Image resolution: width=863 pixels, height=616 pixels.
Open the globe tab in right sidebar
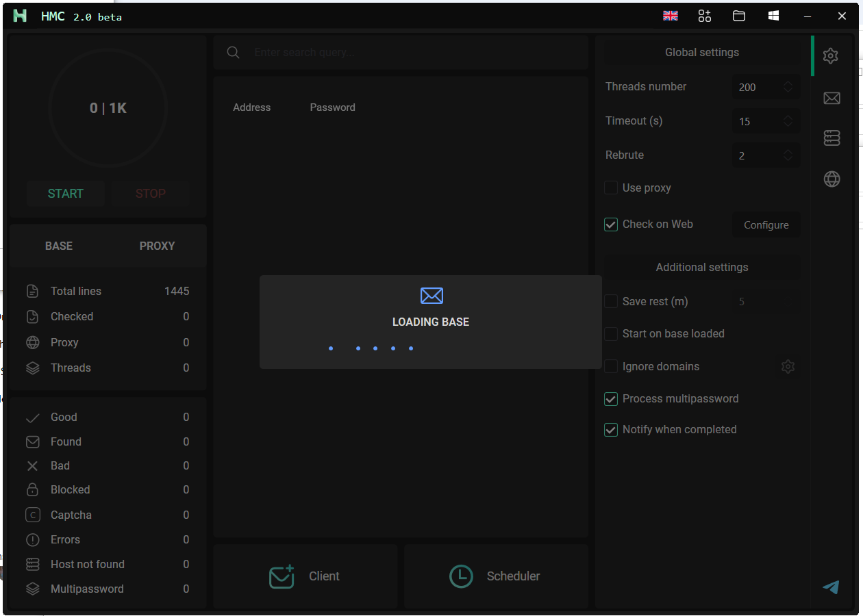pos(831,179)
